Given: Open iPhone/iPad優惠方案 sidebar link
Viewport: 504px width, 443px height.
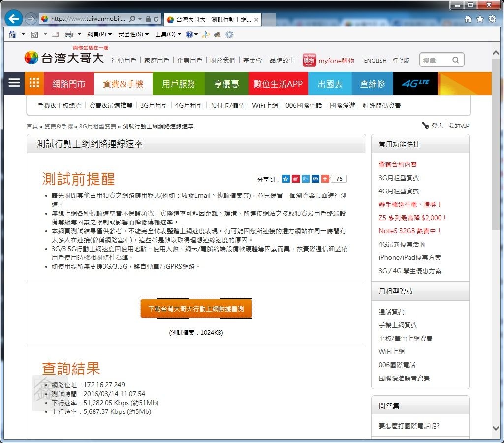Looking at the screenshot, I should coord(410,257).
